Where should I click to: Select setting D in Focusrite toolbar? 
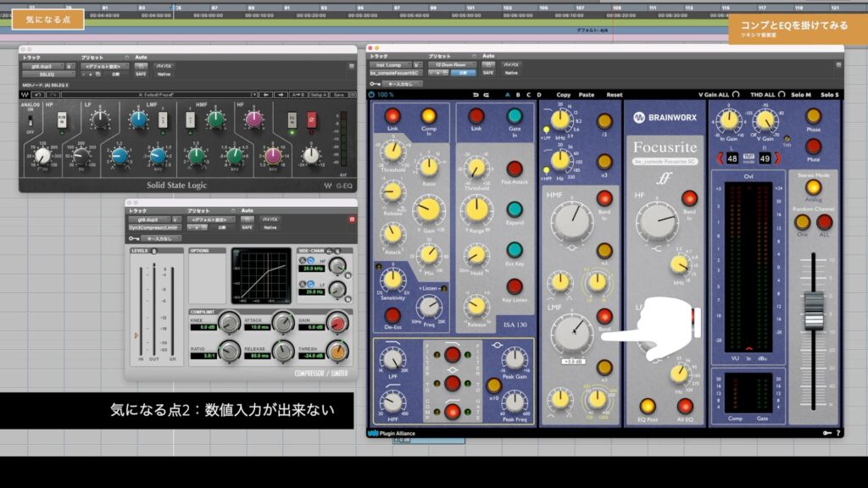[x=538, y=95]
